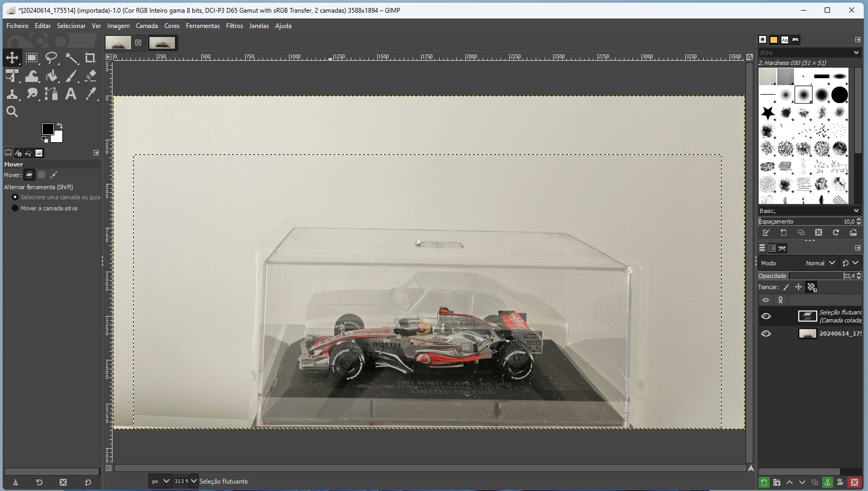The image size is (868, 491).
Task: Select the Clone stamp tool
Action: pyautogui.click(x=12, y=94)
